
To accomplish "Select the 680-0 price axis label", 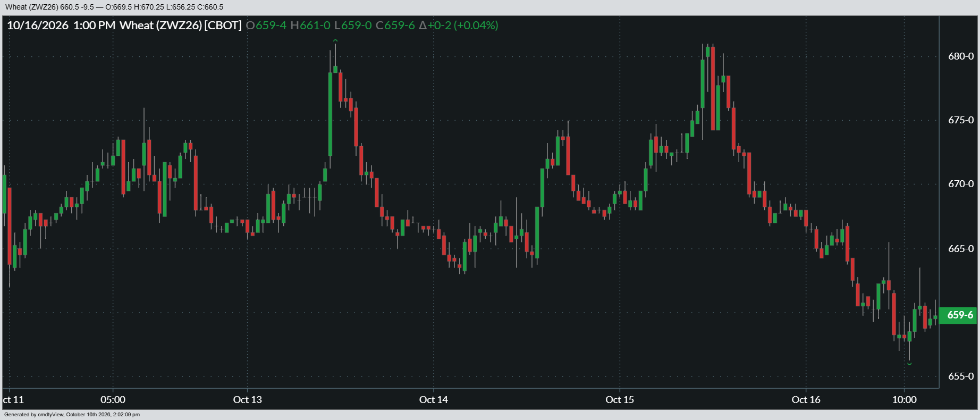I will click(x=961, y=56).
